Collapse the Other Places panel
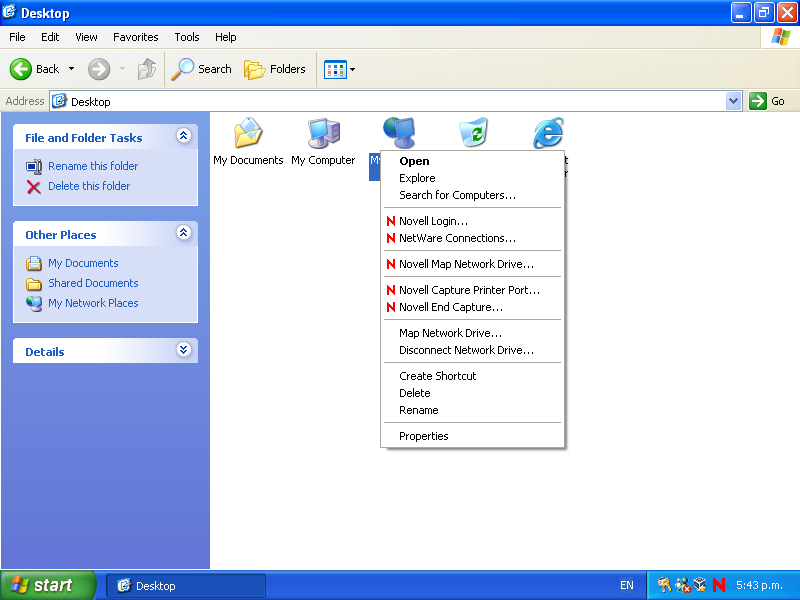The height and width of the screenshot is (600, 800). tap(184, 233)
